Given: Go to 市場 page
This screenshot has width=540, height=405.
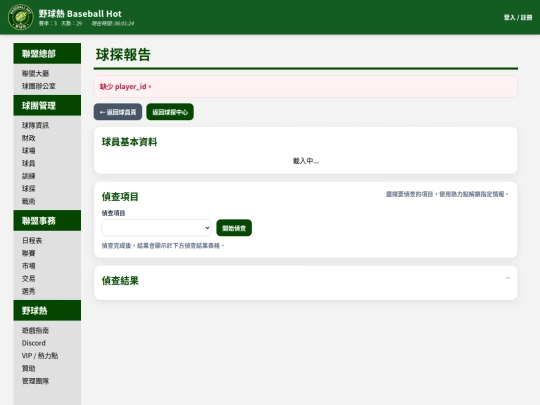Looking at the screenshot, I should (x=29, y=266).
